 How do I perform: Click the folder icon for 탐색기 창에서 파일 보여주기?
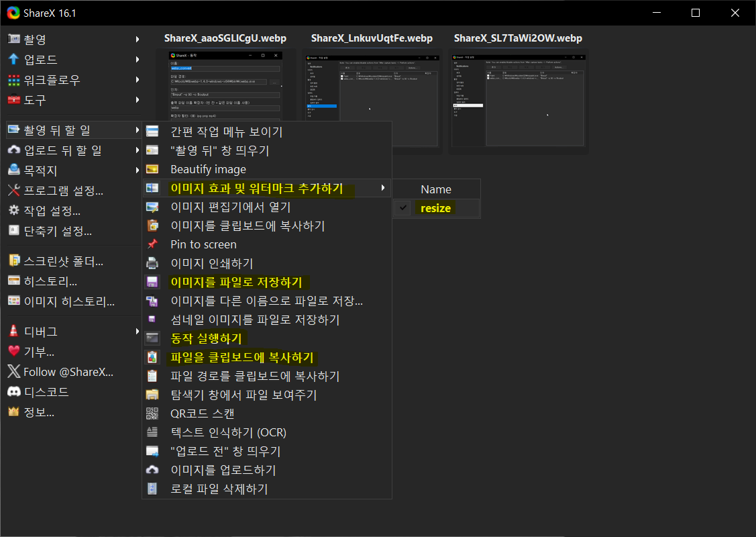152,395
